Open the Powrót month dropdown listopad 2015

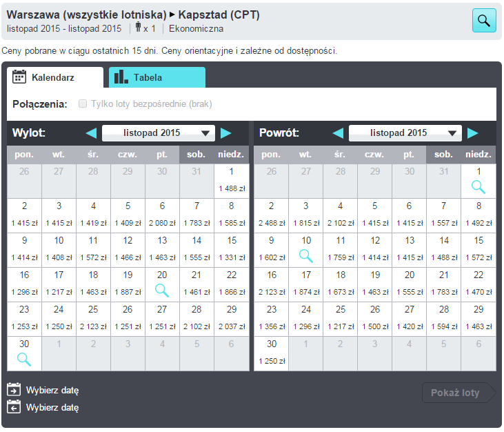pyautogui.click(x=405, y=133)
